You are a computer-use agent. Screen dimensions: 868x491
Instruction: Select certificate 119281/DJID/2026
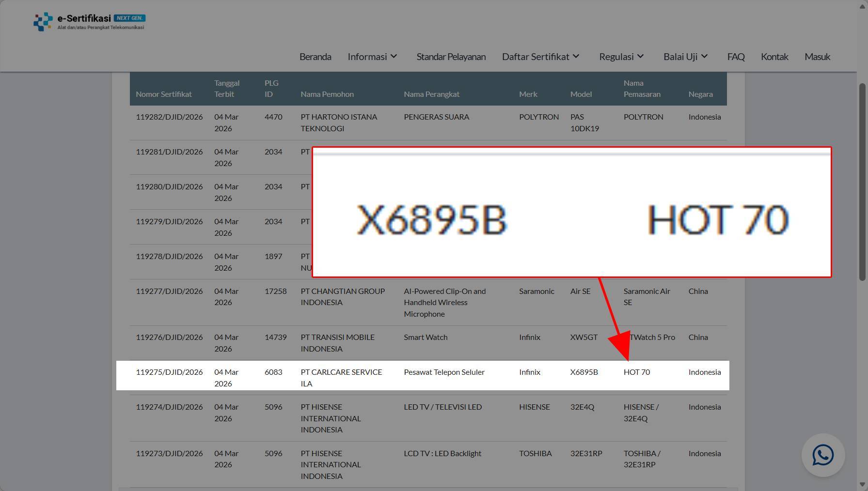169,152
